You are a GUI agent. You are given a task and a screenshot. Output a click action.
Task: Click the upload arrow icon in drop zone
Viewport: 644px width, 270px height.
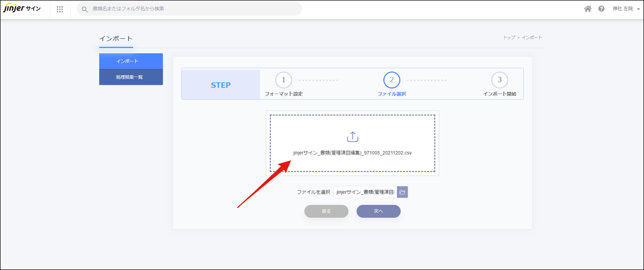(x=353, y=137)
